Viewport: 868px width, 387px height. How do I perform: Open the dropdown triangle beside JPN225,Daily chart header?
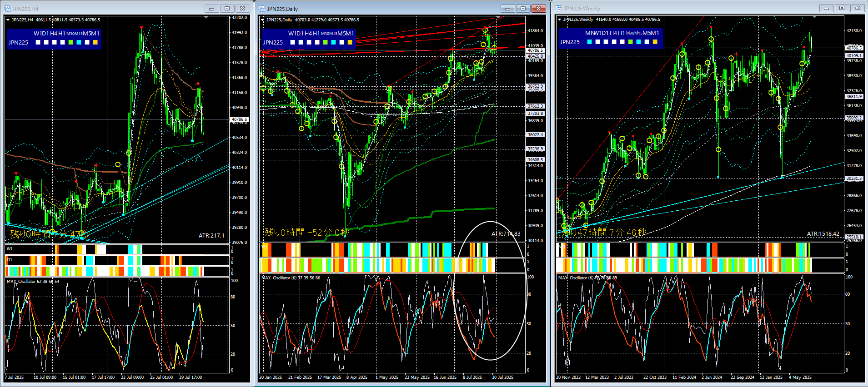(x=262, y=20)
